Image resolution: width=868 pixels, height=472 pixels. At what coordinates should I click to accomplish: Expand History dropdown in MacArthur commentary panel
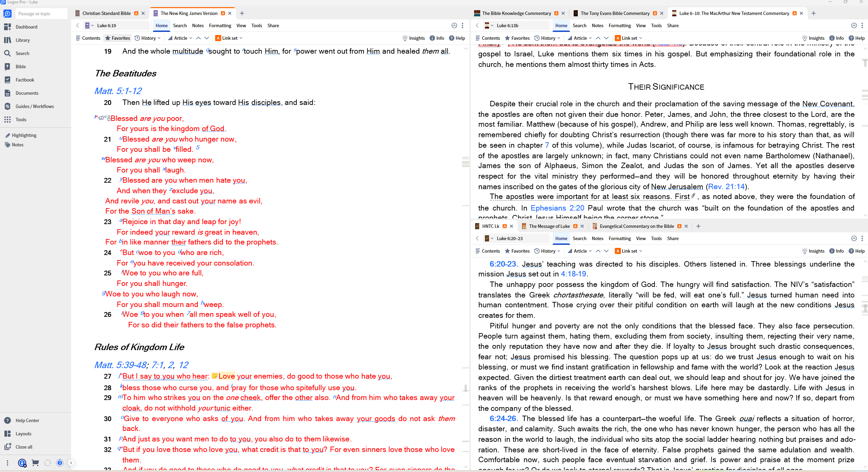coord(547,38)
